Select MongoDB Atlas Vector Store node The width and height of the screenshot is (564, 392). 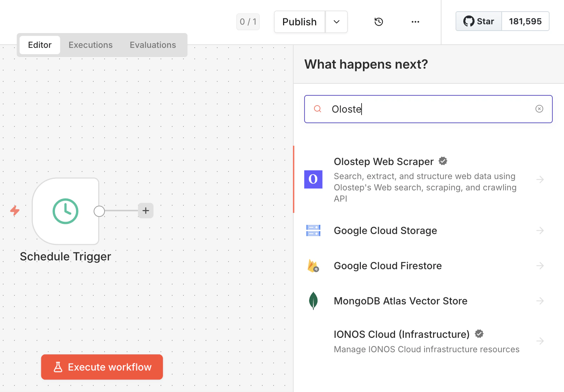point(429,301)
